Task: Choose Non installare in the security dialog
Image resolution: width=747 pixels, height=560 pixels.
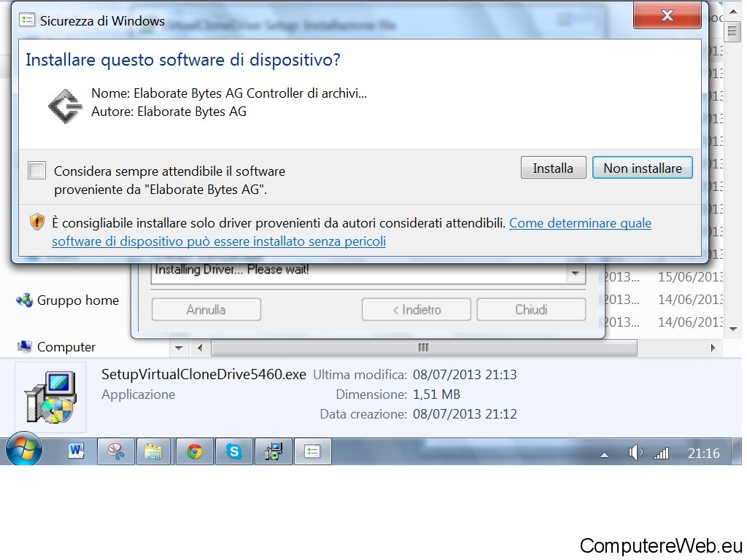Action: 642,168
